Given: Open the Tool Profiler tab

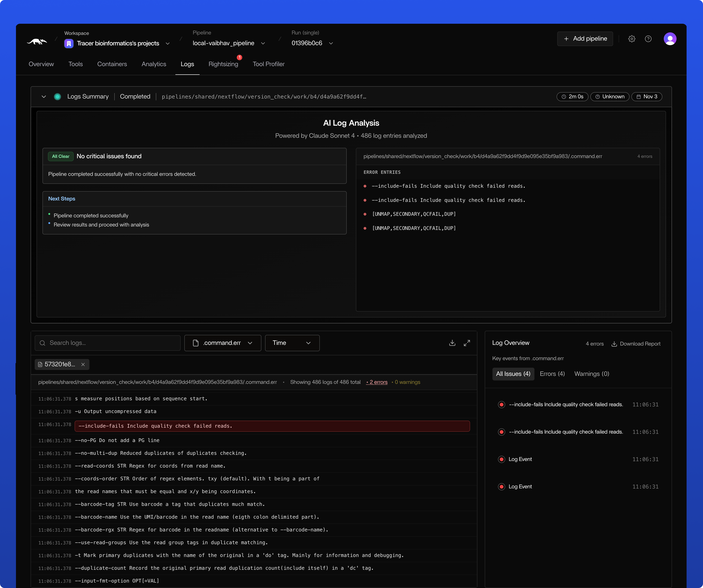Looking at the screenshot, I should click(x=268, y=64).
